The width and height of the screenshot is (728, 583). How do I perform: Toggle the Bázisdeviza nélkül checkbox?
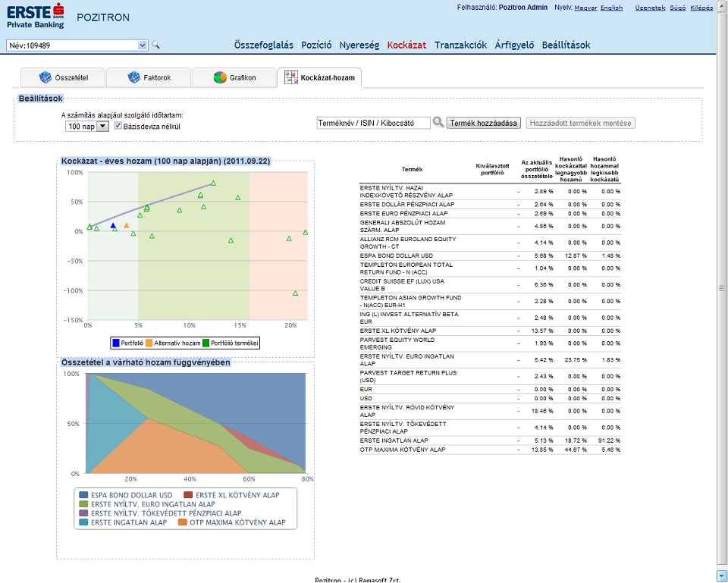(118, 126)
